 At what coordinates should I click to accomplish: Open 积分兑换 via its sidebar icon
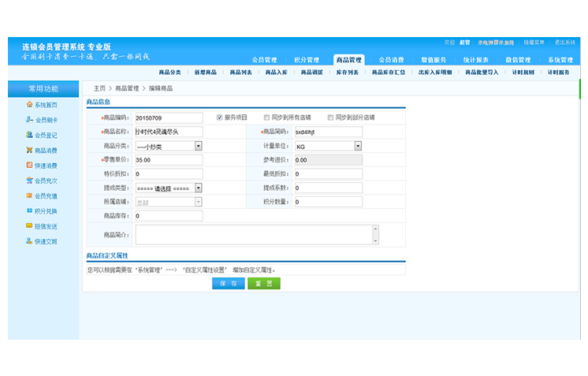[29, 211]
